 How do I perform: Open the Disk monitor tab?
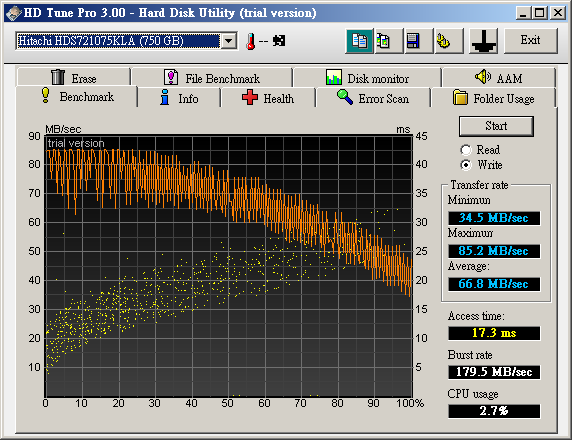tap(367, 78)
